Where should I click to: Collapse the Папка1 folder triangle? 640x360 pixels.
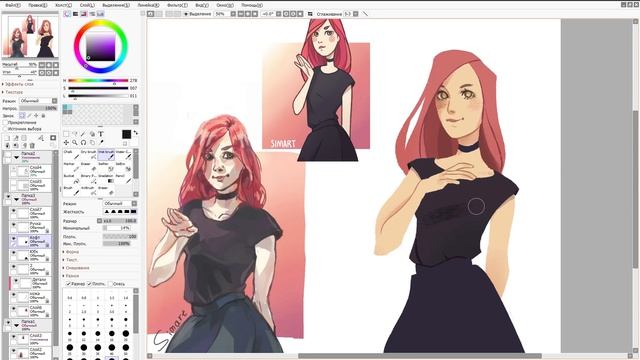pos(17,325)
